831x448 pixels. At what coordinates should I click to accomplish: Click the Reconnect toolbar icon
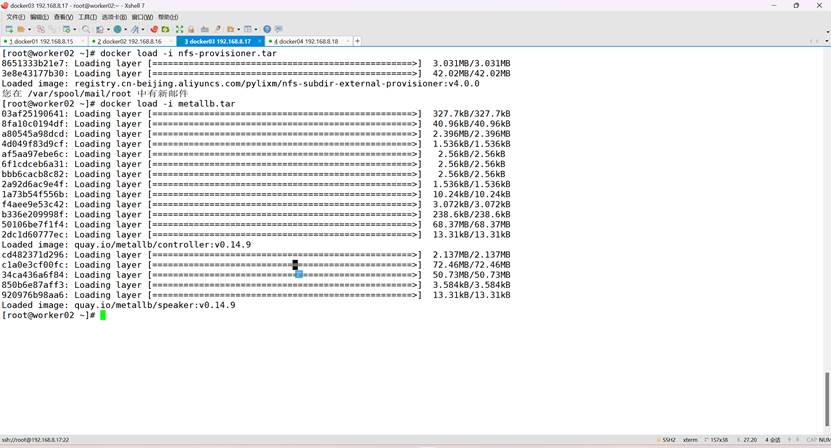tap(52, 29)
